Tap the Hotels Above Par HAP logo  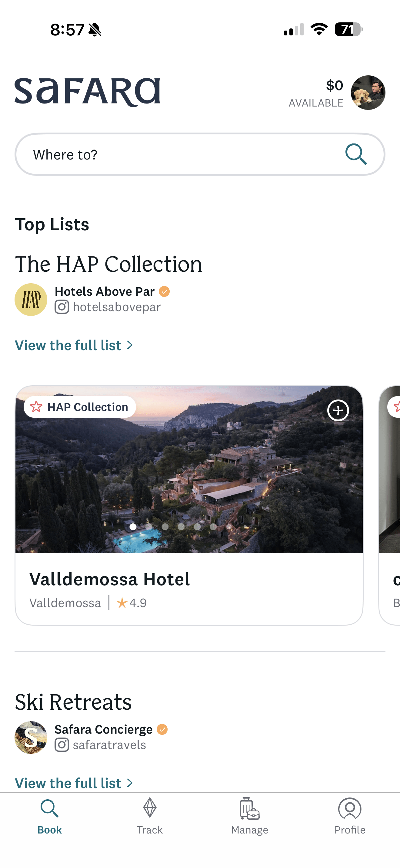[x=31, y=300]
